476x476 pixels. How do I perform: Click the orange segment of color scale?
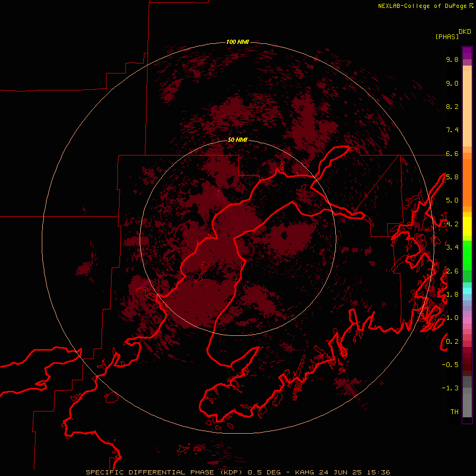(x=467, y=182)
